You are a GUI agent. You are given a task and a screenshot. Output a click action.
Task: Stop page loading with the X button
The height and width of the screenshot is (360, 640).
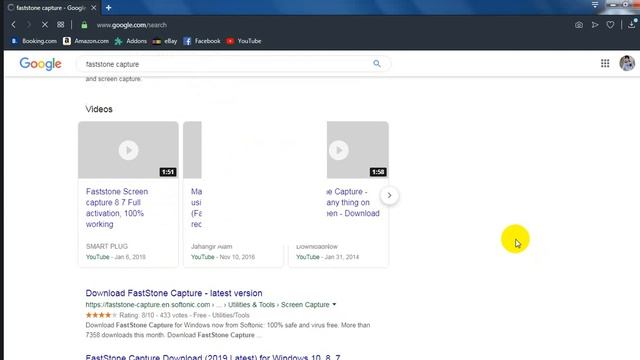point(44,25)
